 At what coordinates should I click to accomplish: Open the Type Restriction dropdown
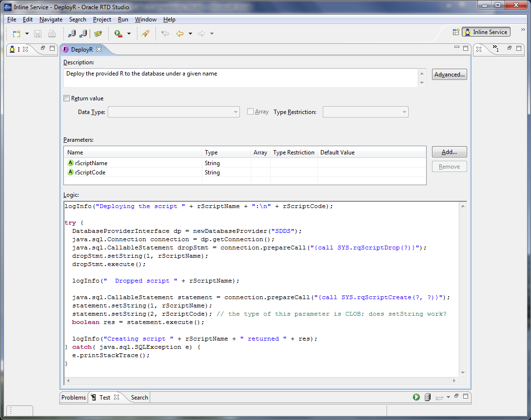[365, 112]
